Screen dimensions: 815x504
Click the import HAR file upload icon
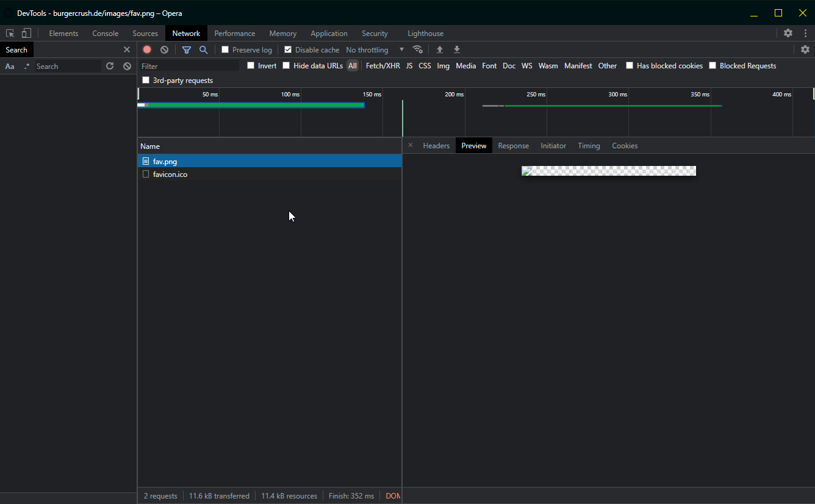[440, 50]
